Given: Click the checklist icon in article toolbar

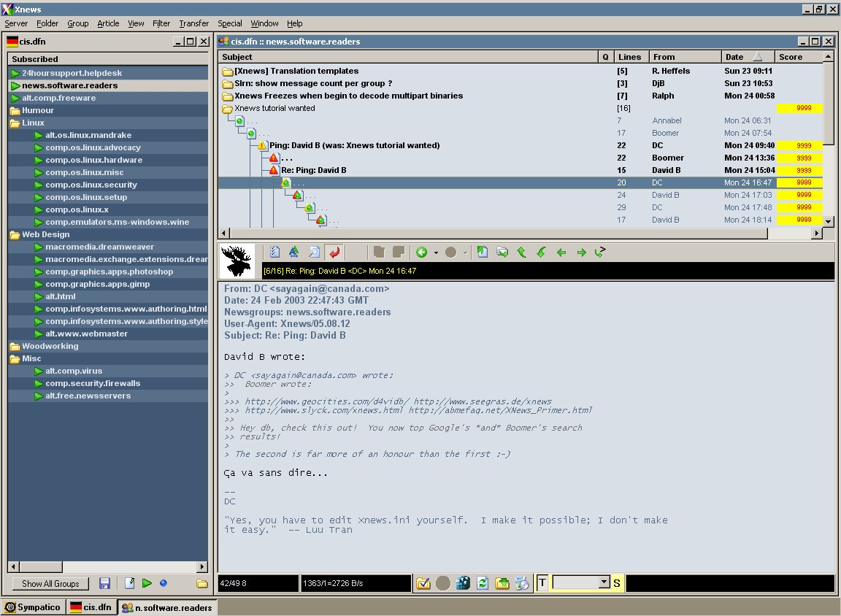Looking at the screenshot, I should [x=274, y=253].
